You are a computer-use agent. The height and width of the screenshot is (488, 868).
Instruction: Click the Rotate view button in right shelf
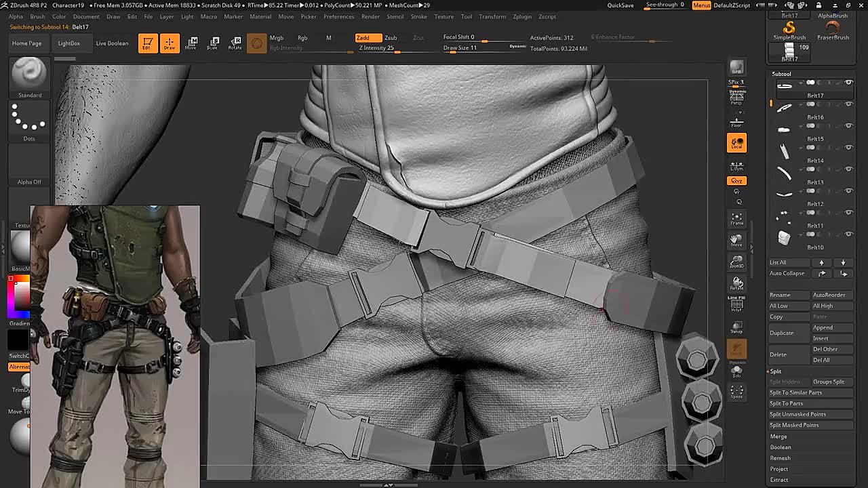[736, 283]
